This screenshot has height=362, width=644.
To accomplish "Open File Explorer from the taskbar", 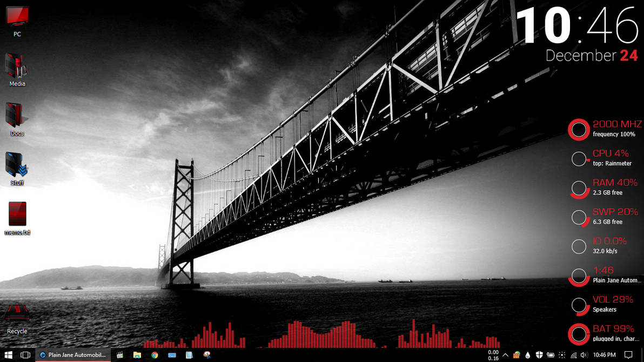I will pos(137,355).
